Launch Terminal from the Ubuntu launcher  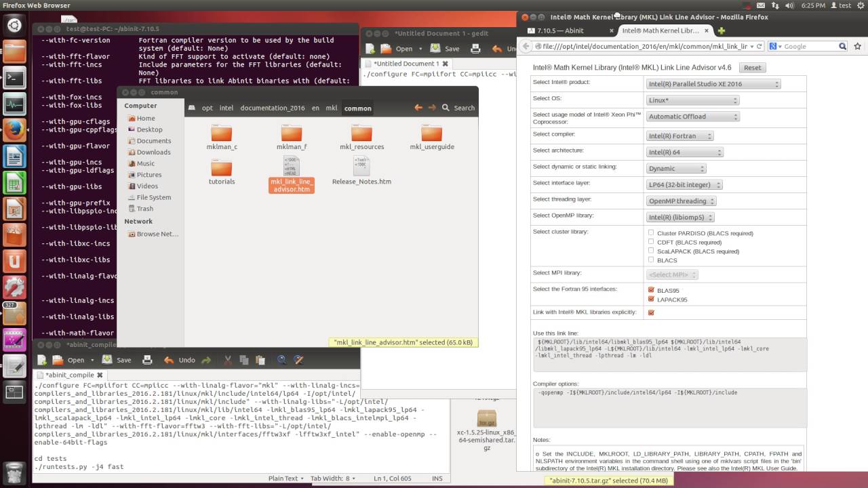(x=14, y=79)
